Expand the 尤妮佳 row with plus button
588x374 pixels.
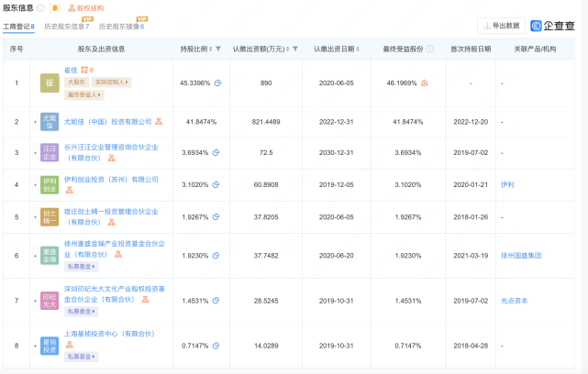(35, 122)
